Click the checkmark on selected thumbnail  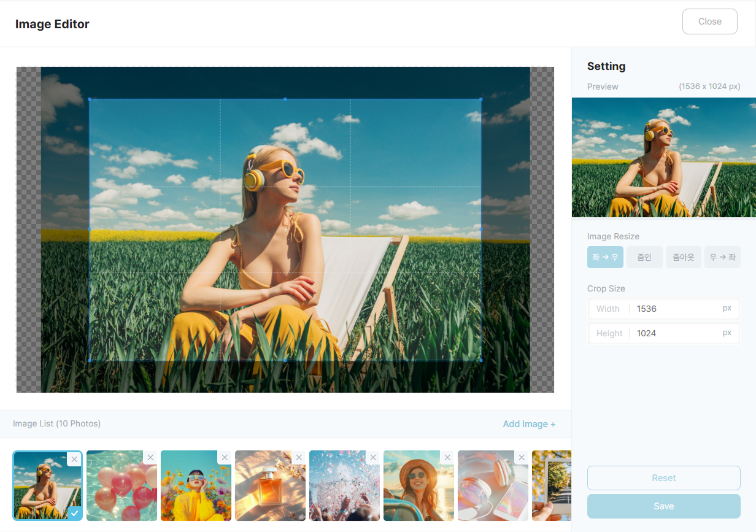tap(74, 513)
